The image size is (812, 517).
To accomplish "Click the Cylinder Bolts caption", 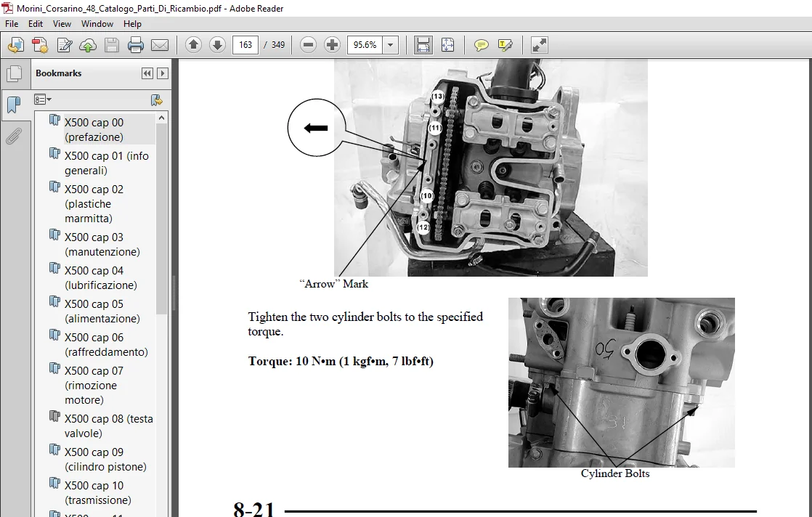I will tap(615, 473).
